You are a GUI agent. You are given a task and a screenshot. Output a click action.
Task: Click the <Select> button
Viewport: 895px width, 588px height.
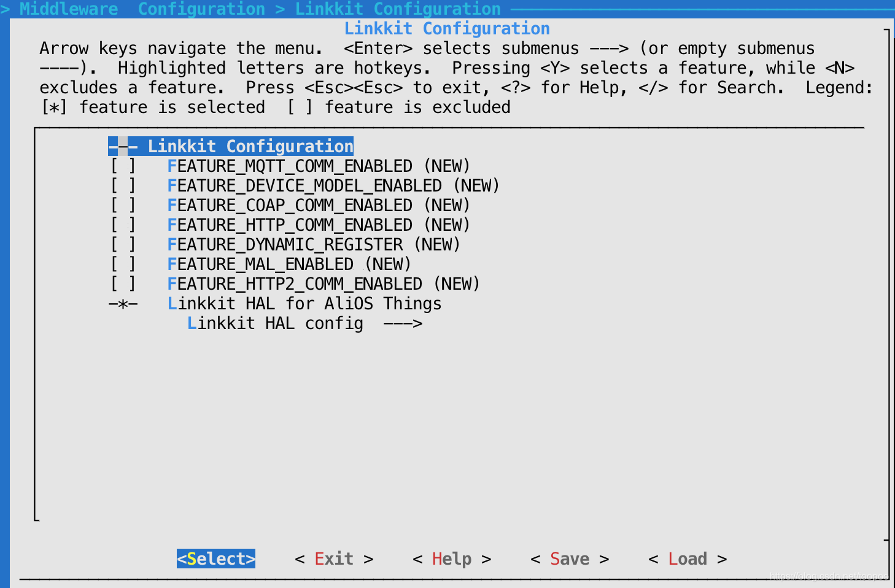click(x=216, y=559)
